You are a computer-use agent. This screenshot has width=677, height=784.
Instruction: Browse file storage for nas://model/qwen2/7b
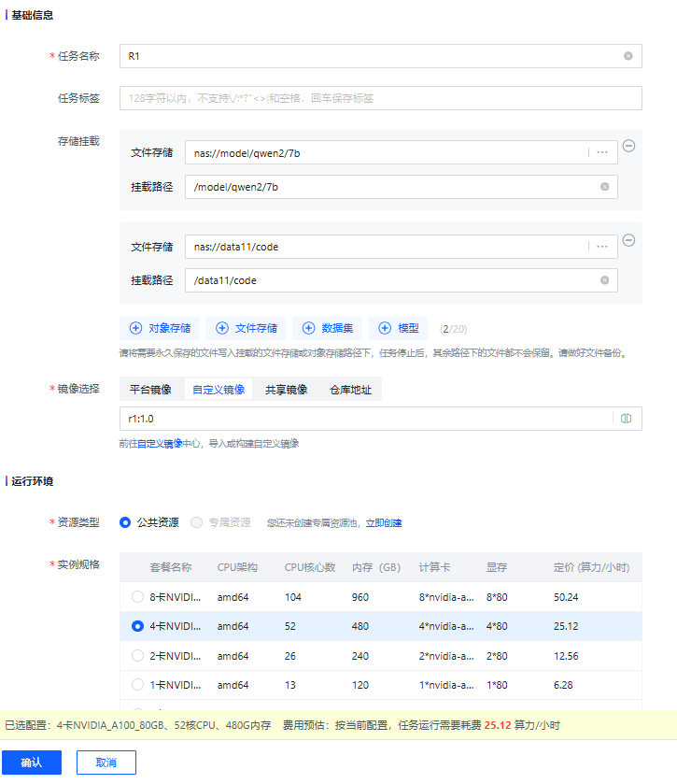tap(602, 152)
